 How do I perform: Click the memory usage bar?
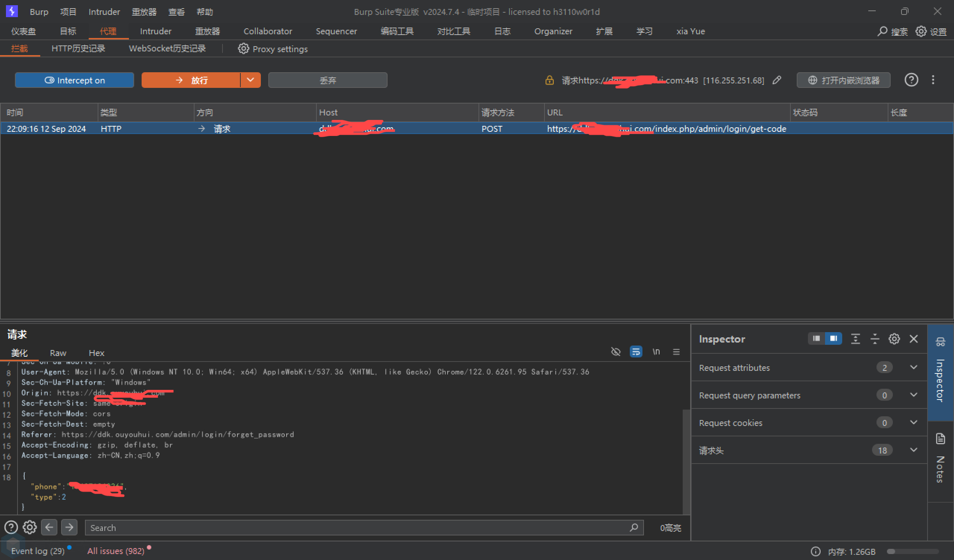(913, 551)
